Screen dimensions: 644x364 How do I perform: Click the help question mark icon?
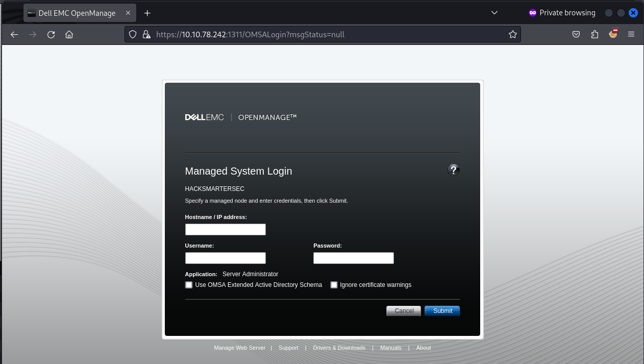point(453,170)
